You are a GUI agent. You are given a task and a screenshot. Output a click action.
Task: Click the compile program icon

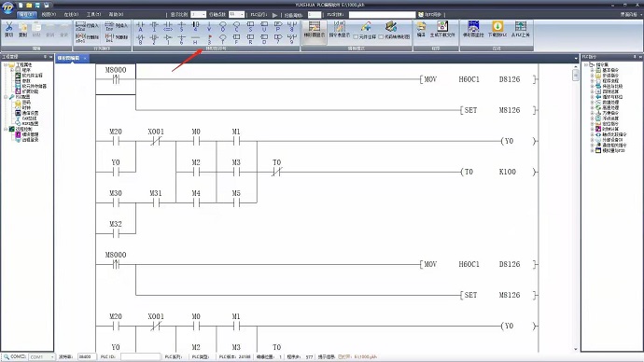pos(421,30)
